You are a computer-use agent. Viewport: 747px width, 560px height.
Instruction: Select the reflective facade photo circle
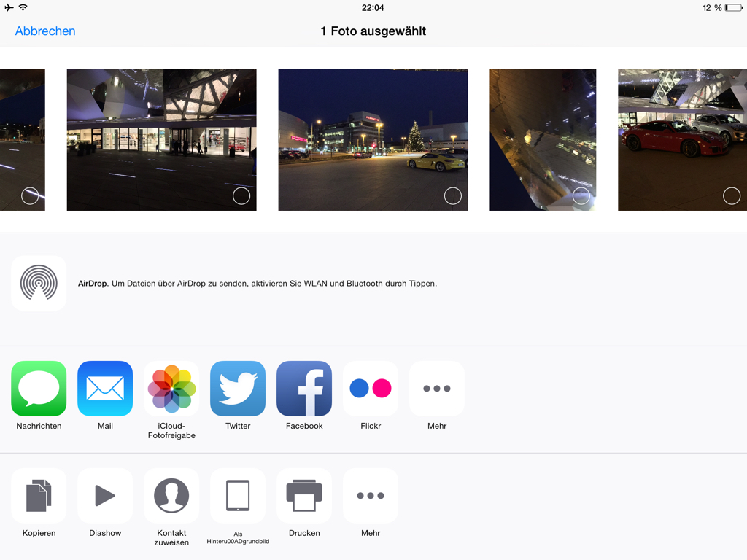(581, 195)
